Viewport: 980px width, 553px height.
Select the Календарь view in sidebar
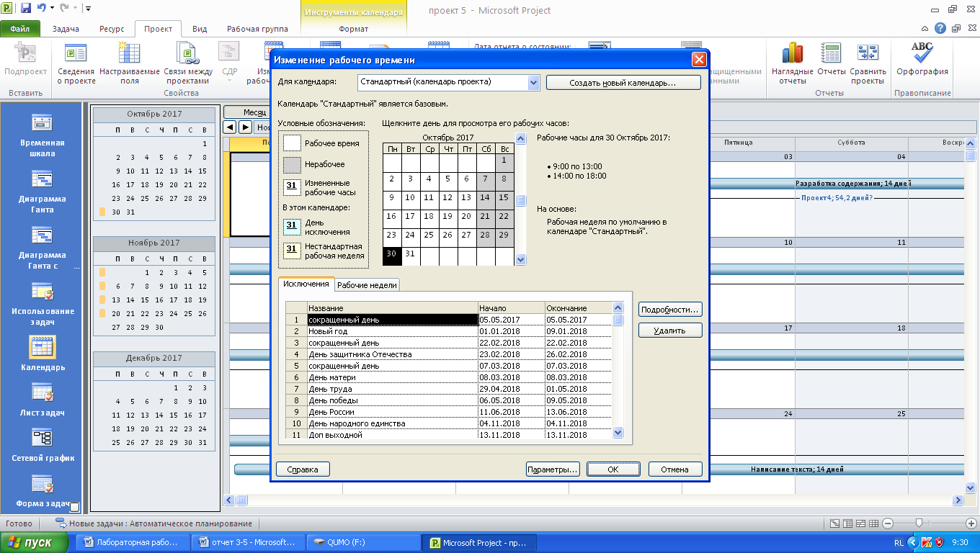click(x=43, y=354)
